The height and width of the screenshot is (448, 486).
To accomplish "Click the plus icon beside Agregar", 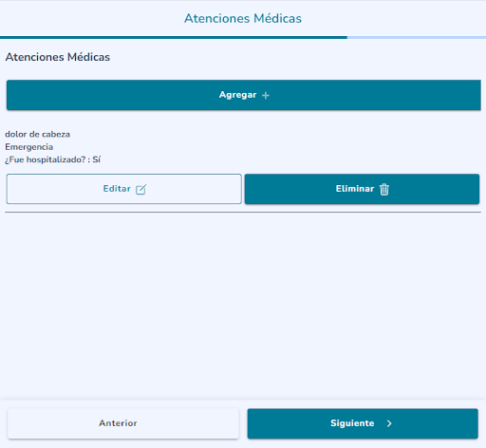I will [266, 95].
